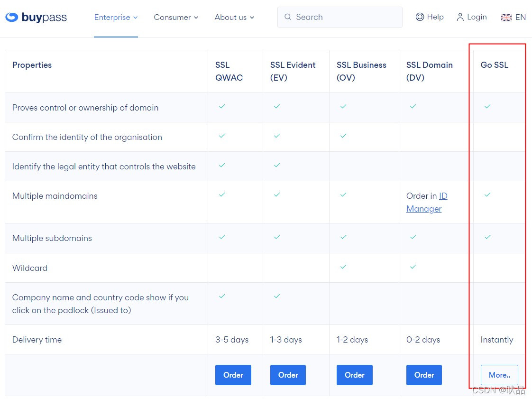Click the '1-3 days' delivery value
Screen dimensions: 532x399
286,340
